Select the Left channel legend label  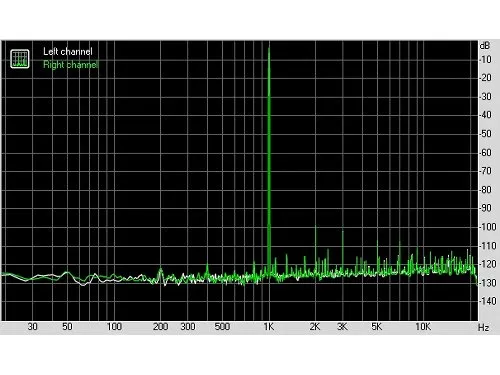coord(68,52)
